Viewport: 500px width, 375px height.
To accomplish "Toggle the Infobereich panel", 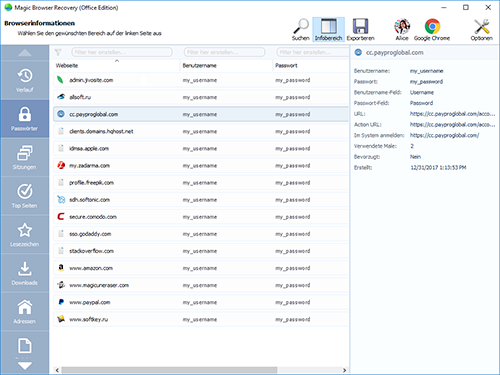I will [x=328, y=30].
